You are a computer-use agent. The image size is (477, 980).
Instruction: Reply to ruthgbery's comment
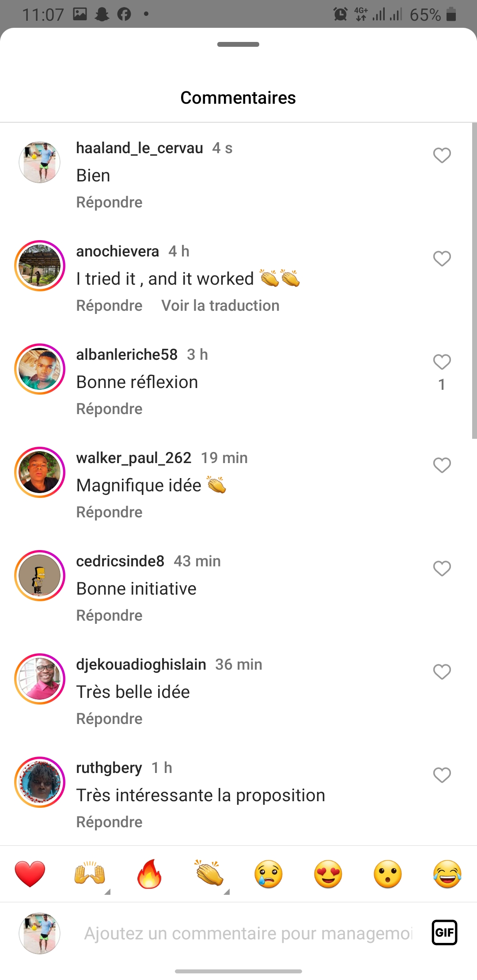coord(109,822)
